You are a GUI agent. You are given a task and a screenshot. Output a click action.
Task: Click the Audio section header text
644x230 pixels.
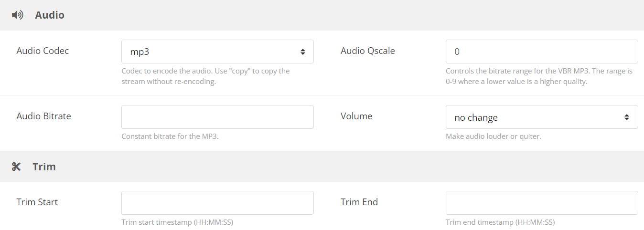click(x=50, y=15)
